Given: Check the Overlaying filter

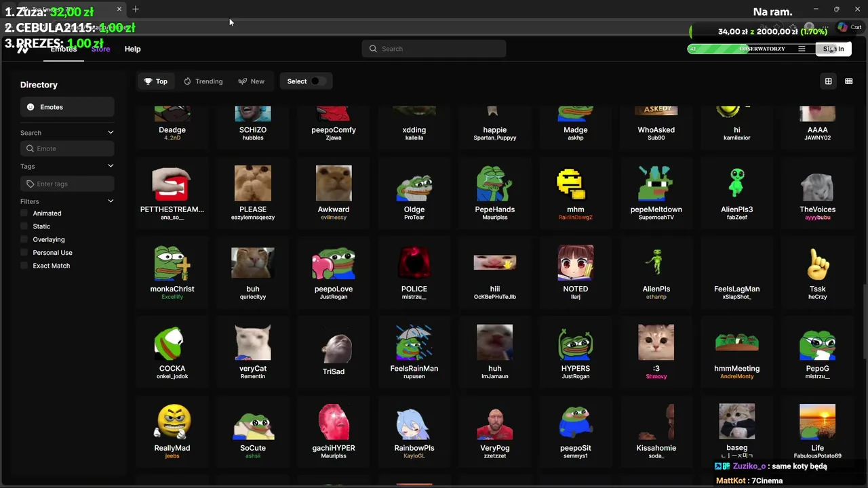Looking at the screenshot, I should [24, 239].
